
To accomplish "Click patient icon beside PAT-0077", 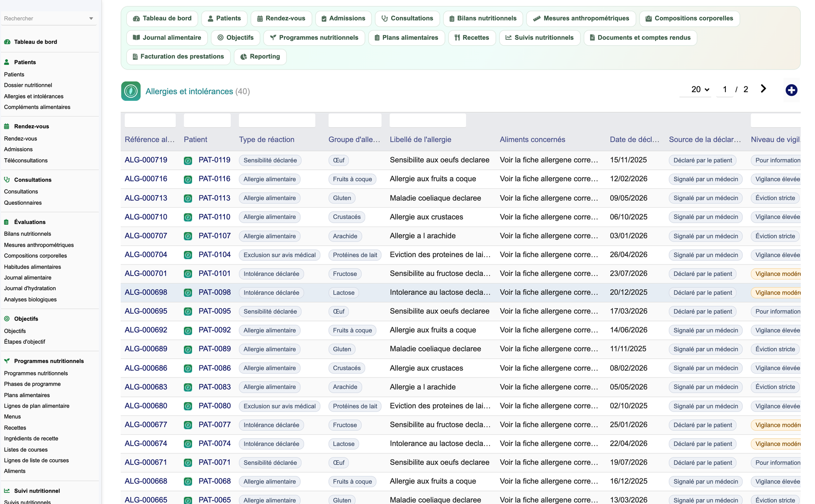I will [x=188, y=425].
